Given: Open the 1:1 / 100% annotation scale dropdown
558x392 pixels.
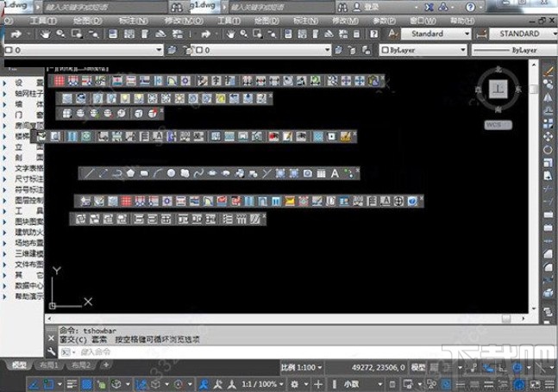Looking at the screenshot, I should click(x=263, y=384).
